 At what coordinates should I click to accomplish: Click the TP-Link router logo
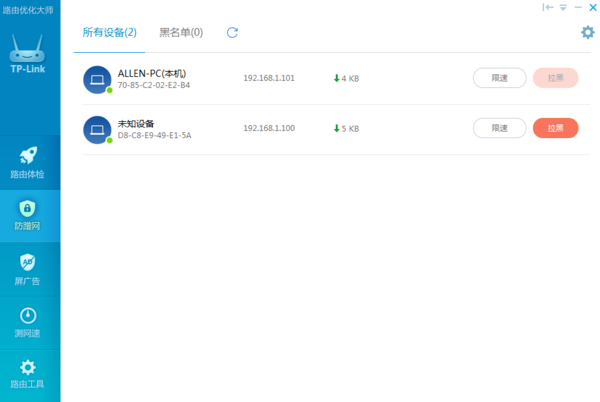pyautogui.click(x=27, y=54)
